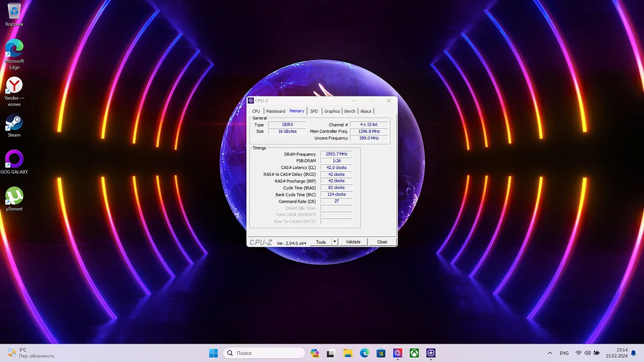Open the Recycle Bin desktop icon
This screenshot has width=644, height=362.
(x=14, y=13)
